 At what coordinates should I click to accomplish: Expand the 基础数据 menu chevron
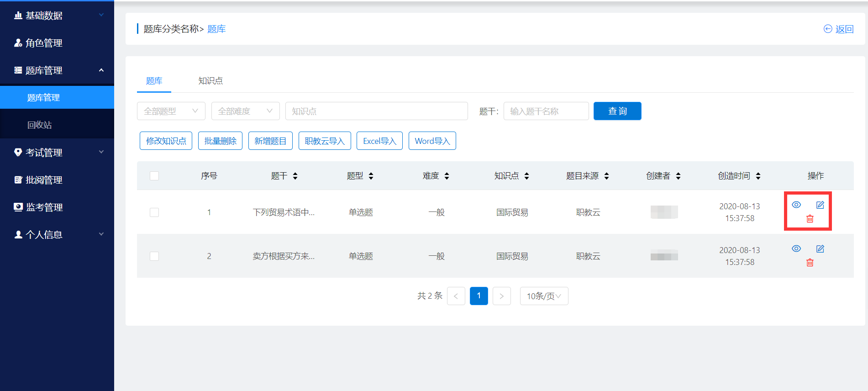(x=101, y=15)
